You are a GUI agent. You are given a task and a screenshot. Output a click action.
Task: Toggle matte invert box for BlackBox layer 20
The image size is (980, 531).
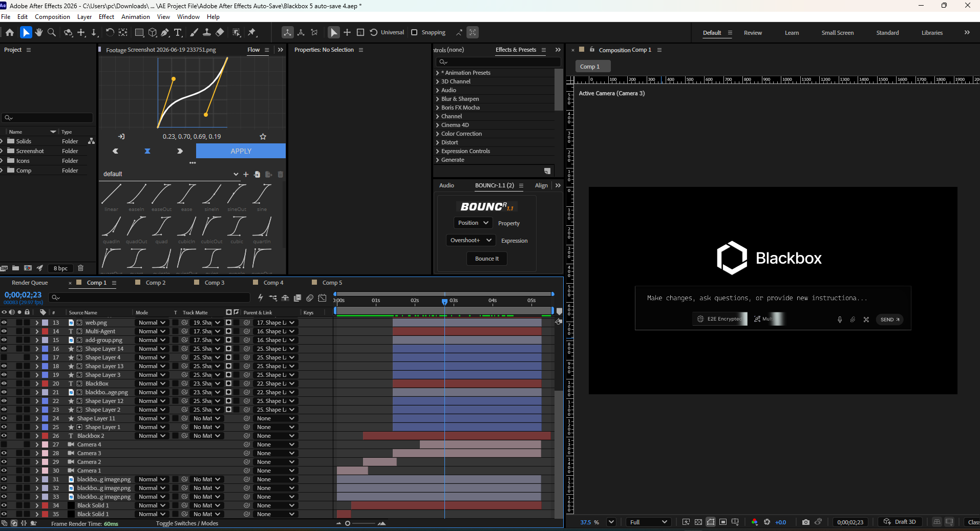click(x=236, y=384)
